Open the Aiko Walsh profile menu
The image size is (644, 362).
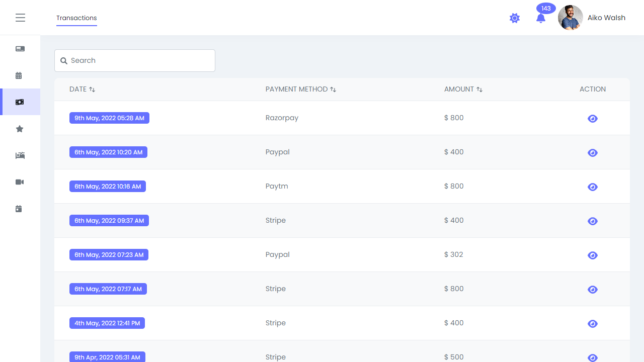(x=592, y=18)
